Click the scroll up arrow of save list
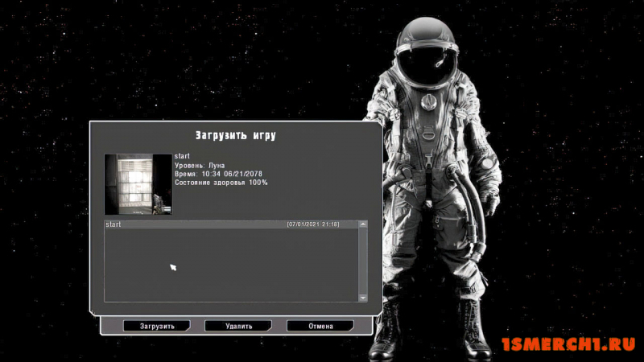The height and width of the screenshot is (362, 644). pyautogui.click(x=363, y=224)
